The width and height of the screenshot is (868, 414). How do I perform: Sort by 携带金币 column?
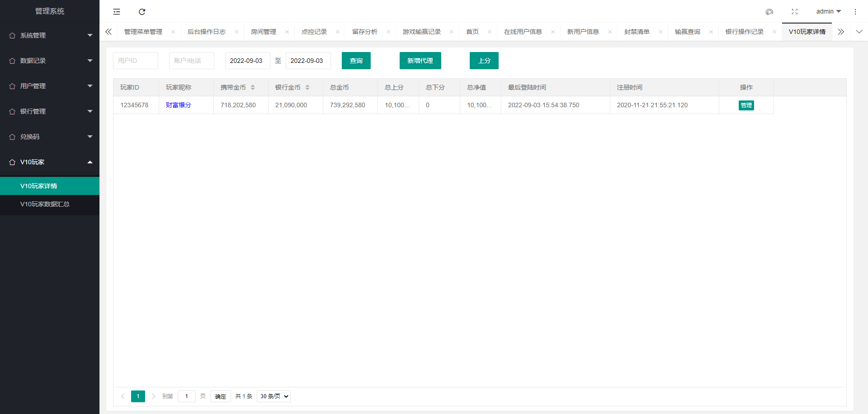click(253, 87)
